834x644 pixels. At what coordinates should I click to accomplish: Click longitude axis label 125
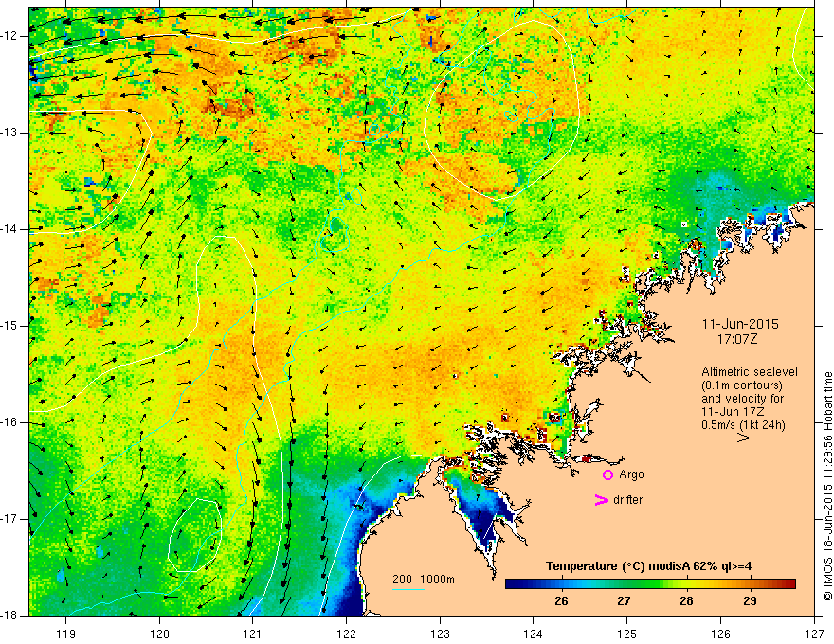[x=627, y=634]
